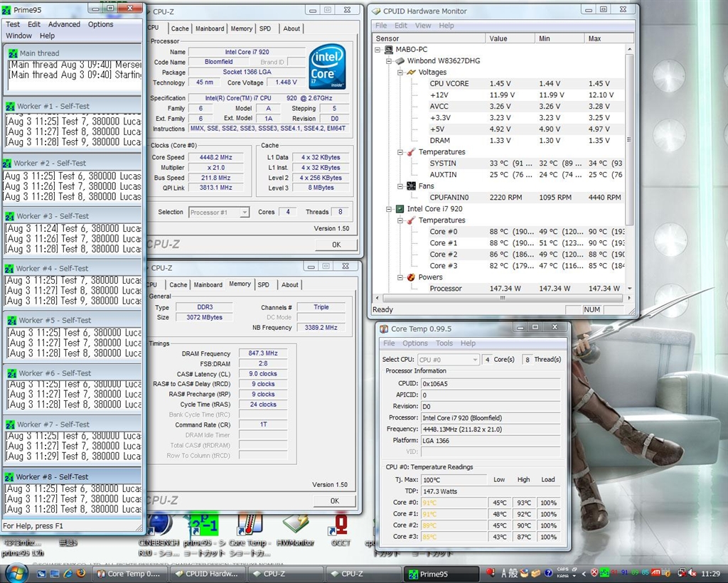
Task: Click the Intel Core i7 logo in CPU-Z
Action: [328, 66]
